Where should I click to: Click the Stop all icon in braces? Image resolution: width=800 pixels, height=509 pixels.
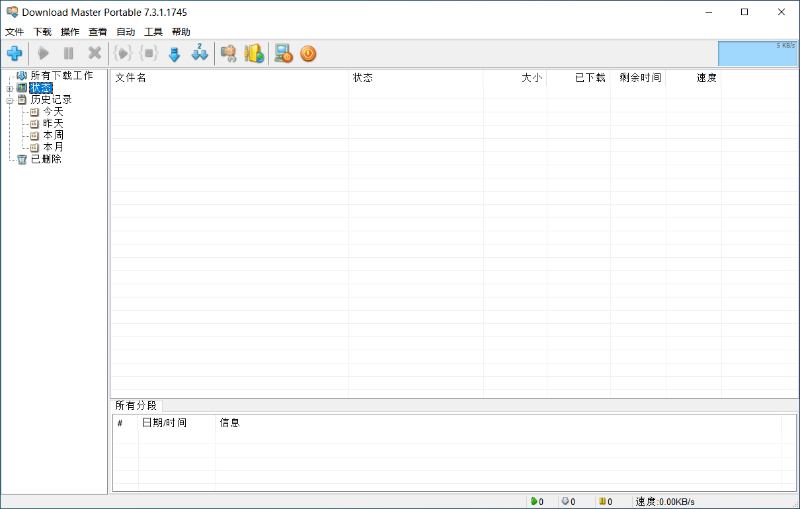pyautogui.click(x=148, y=53)
